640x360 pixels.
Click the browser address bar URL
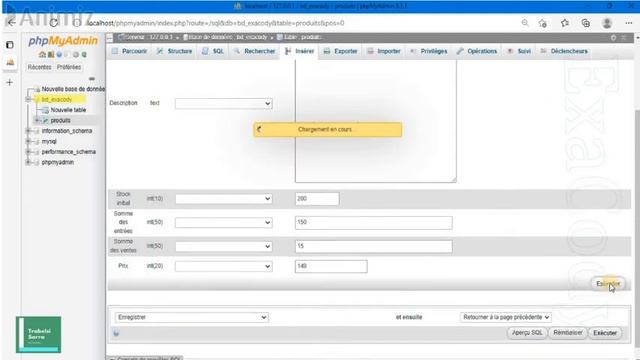coord(216,23)
